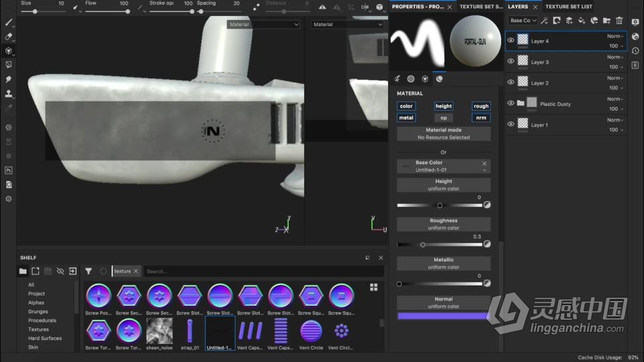Remove the texture filter tag
644x362 pixels.
(x=136, y=271)
